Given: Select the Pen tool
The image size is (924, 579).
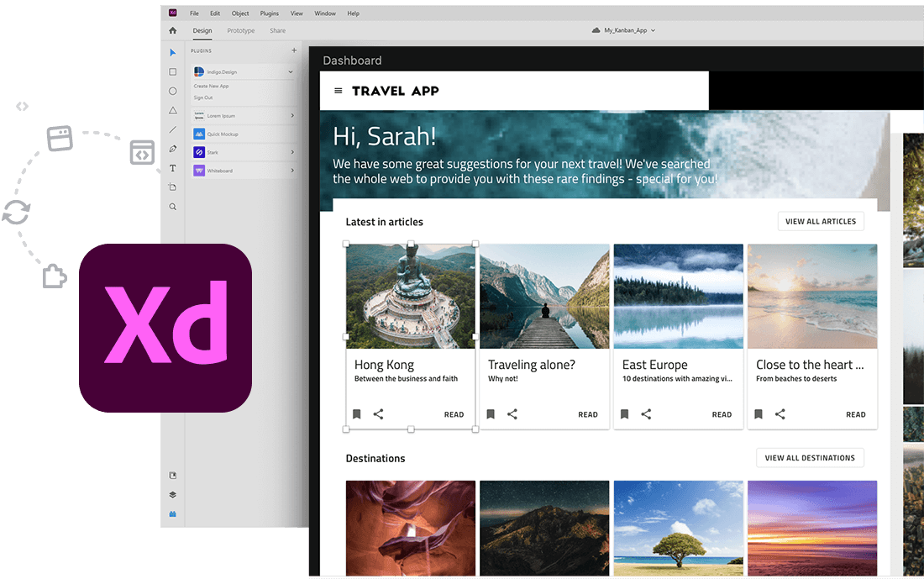Looking at the screenshot, I should coord(173,149).
